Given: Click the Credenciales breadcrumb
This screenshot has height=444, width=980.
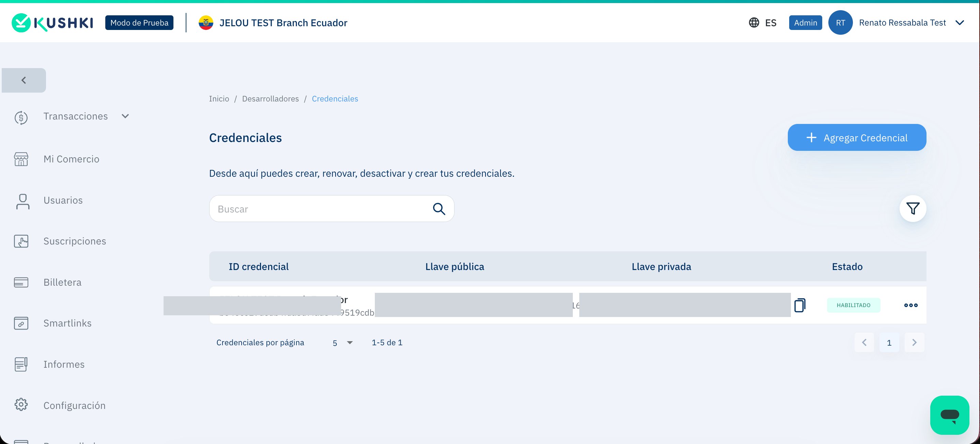Looking at the screenshot, I should click(x=335, y=99).
